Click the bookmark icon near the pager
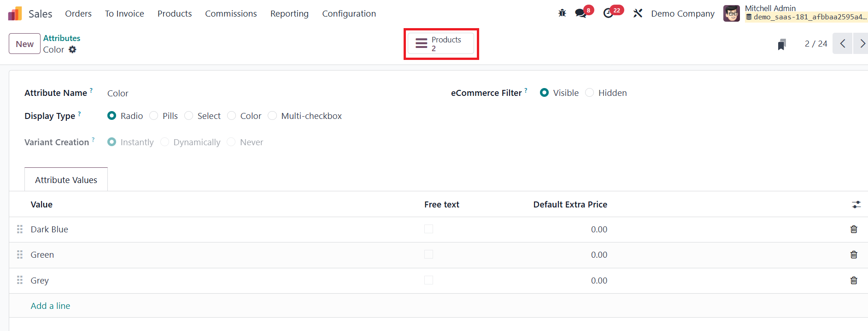Screen dimensions: 868x331 click(781, 45)
